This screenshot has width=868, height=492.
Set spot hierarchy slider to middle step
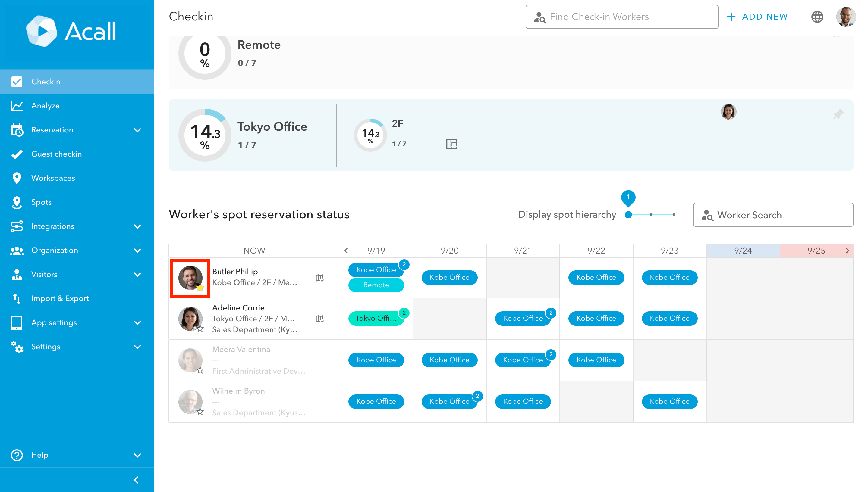point(651,215)
